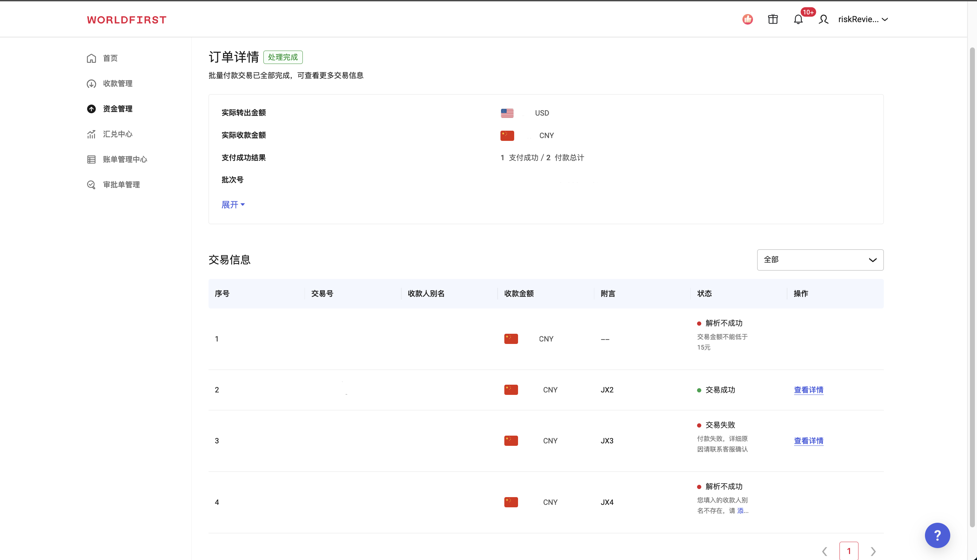977x560 pixels.
Task: Open the 汇兑中心 exchange center
Action: coord(117,134)
